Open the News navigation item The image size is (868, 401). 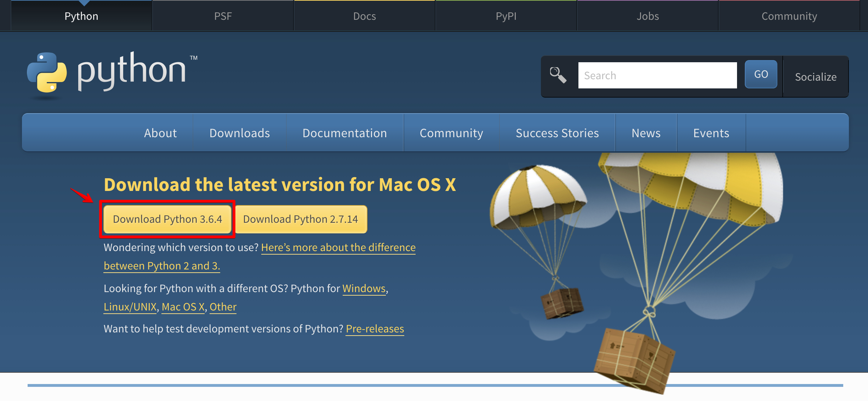646,133
